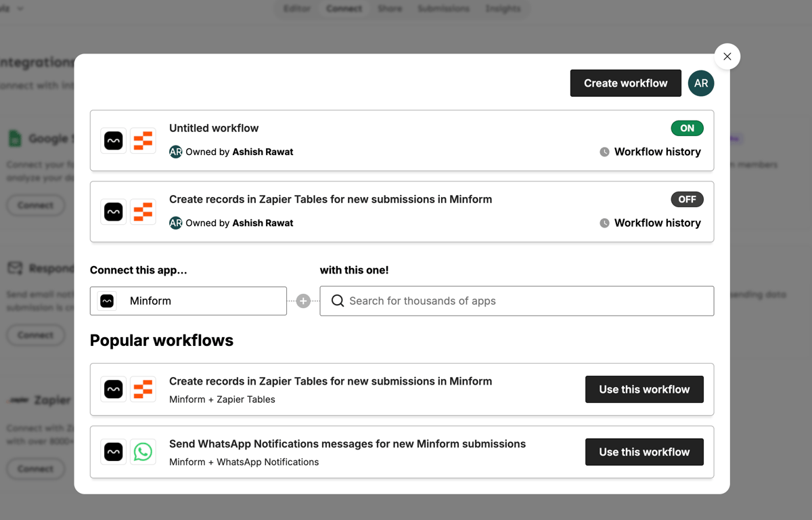Turn off the Untitled workflow toggle

tap(687, 127)
